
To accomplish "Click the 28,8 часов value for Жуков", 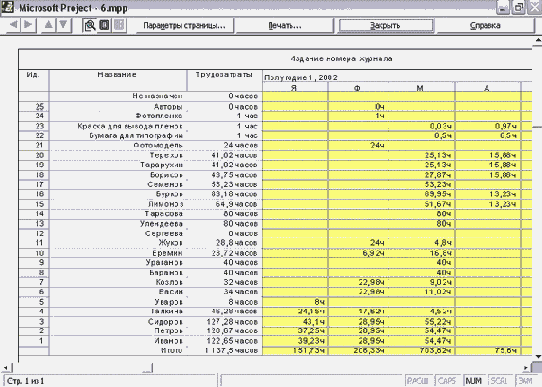I will pyautogui.click(x=237, y=243).
